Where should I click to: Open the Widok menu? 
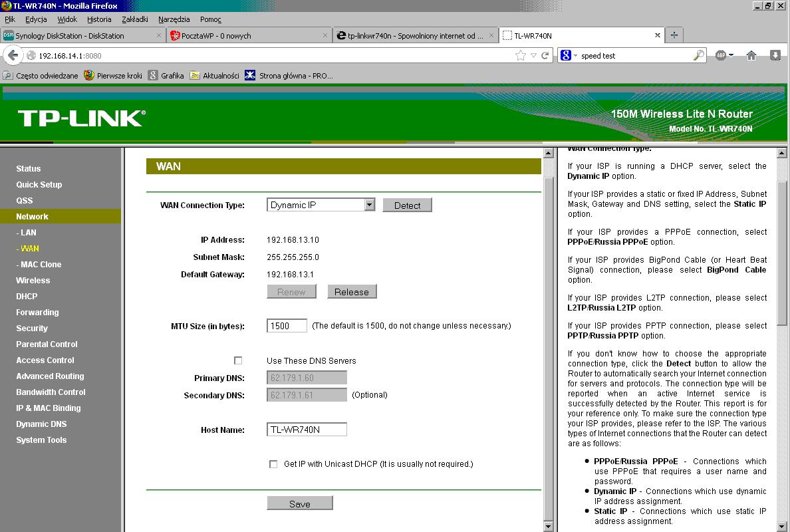pyautogui.click(x=67, y=19)
